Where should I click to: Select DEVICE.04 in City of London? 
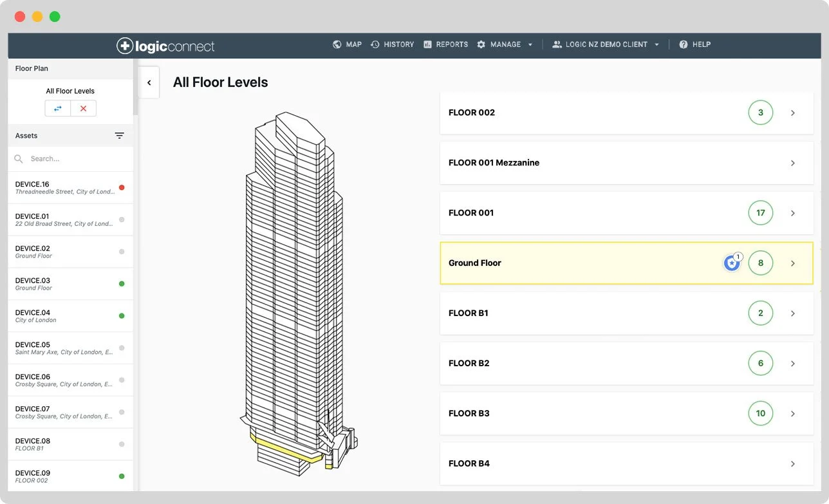(71, 316)
